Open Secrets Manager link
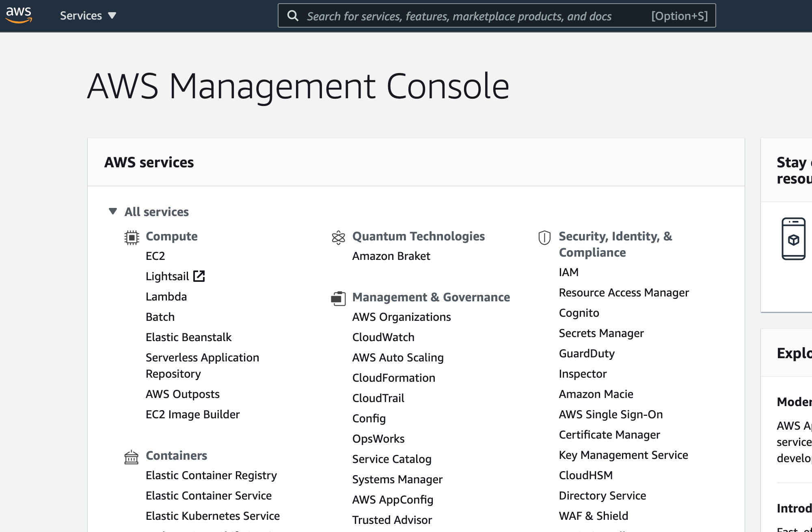 601,333
